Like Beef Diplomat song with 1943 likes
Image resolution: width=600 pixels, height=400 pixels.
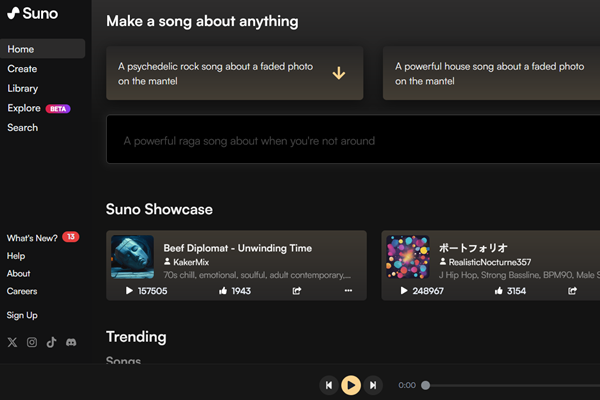[223, 291]
